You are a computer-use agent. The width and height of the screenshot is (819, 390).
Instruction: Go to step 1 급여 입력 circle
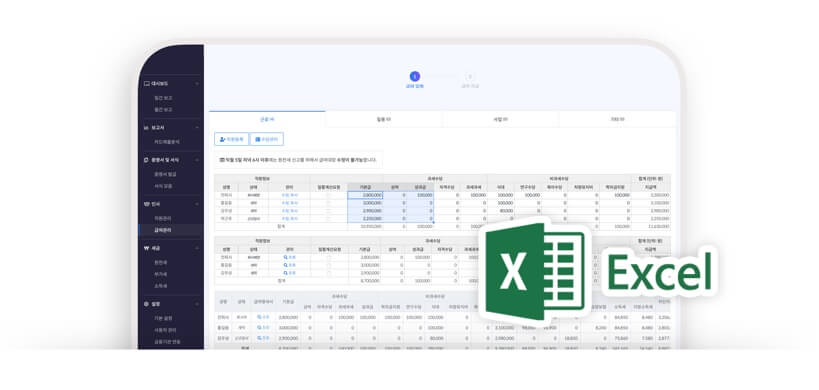pos(415,77)
